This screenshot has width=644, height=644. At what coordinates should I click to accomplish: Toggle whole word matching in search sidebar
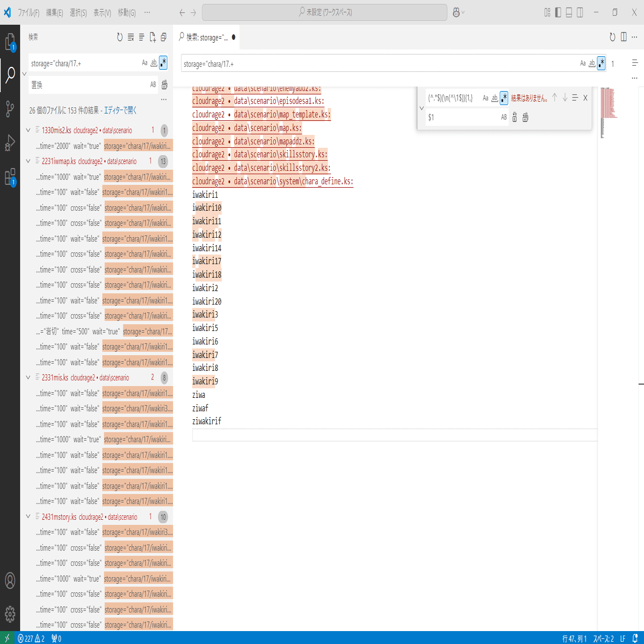(153, 62)
